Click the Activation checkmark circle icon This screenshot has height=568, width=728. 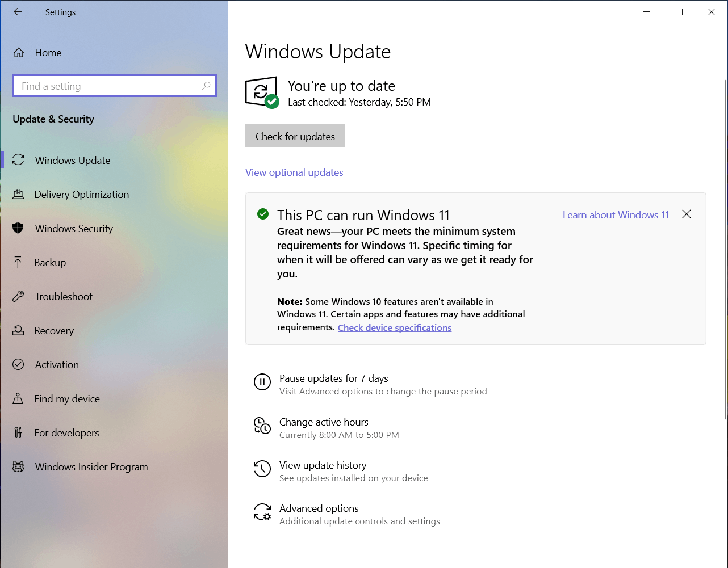click(18, 364)
